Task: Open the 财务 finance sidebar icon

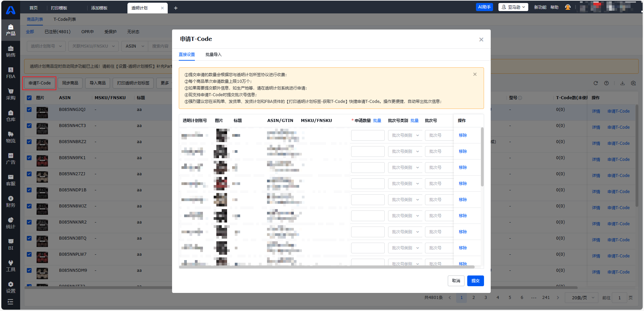Action: coord(11,201)
